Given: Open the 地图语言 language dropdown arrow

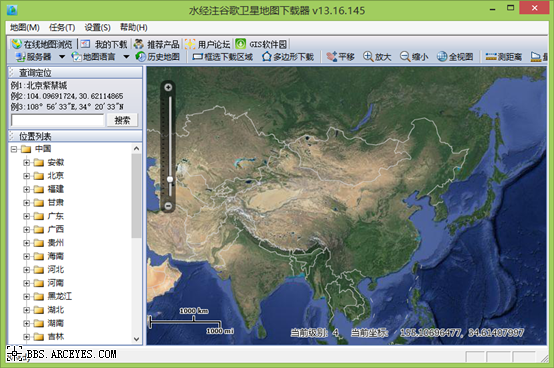Looking at the screenshot, I should click(126, 57).
